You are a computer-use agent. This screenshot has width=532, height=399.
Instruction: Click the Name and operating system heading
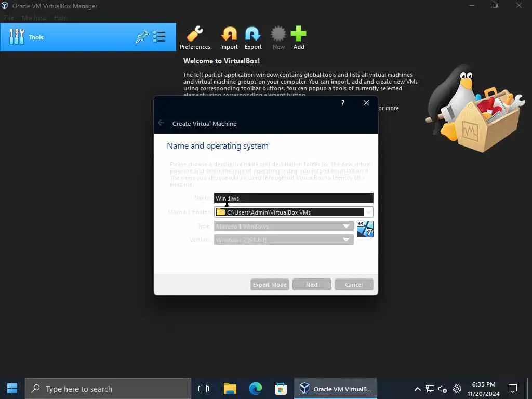pos(218,146)
